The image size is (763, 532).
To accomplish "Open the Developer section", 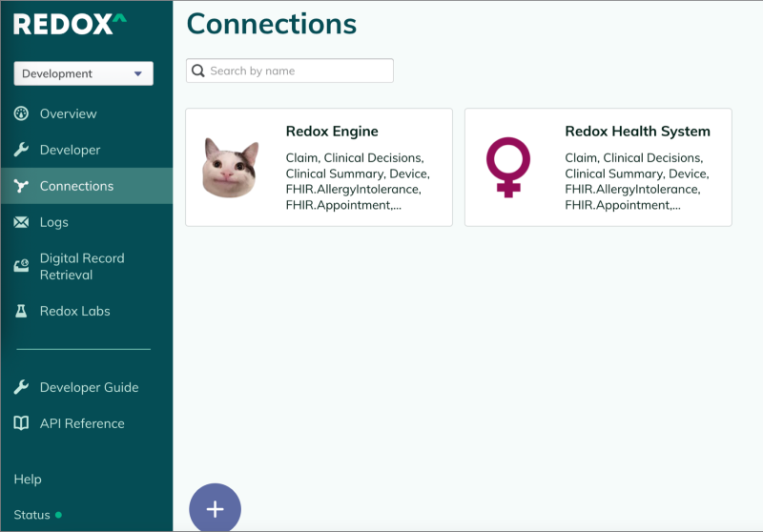I will click(x=70, y=150).
